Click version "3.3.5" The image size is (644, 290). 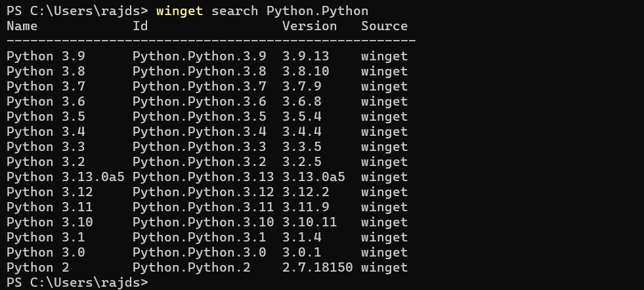click(301, 147)
